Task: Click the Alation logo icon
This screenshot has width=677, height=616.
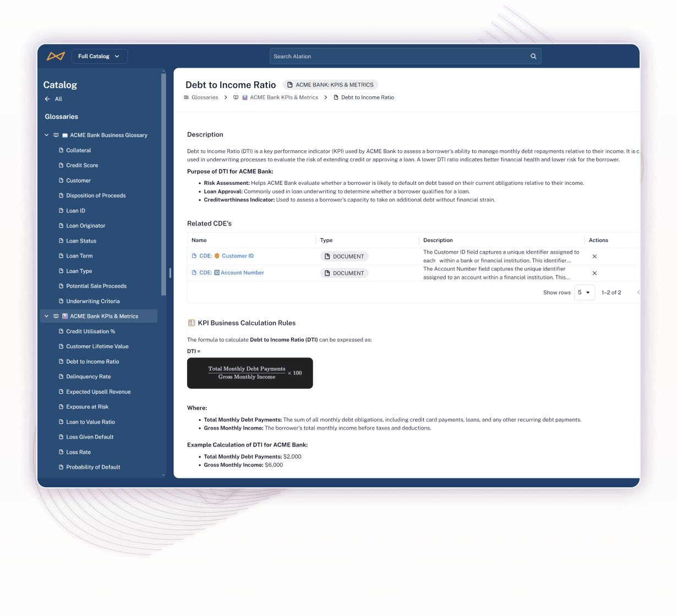Action: (x=56, y=56)
